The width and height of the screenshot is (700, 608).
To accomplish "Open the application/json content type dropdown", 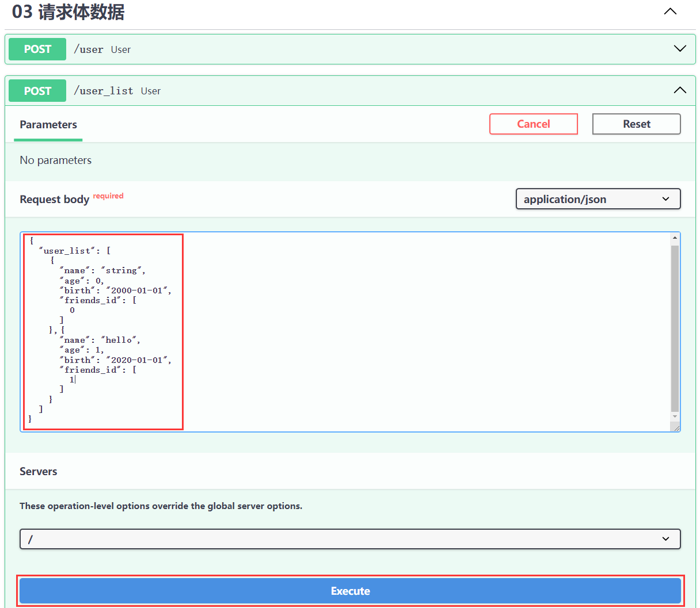I will [x=598, y=199].
